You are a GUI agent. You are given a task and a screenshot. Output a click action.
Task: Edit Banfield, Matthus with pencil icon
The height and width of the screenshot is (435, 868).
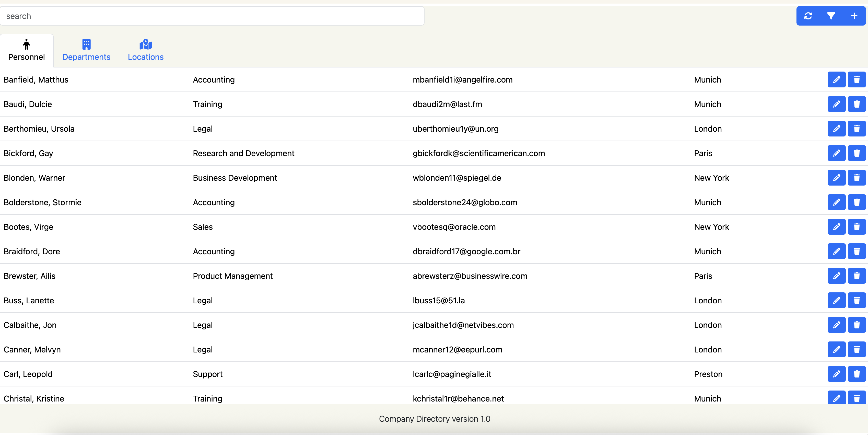tap(836, 79)
